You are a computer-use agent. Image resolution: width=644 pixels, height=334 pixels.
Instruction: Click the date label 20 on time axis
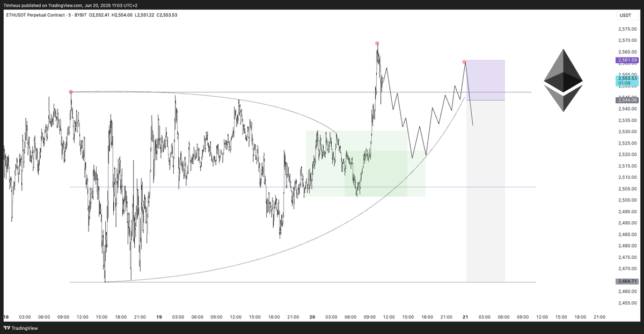tap(312, 317)
